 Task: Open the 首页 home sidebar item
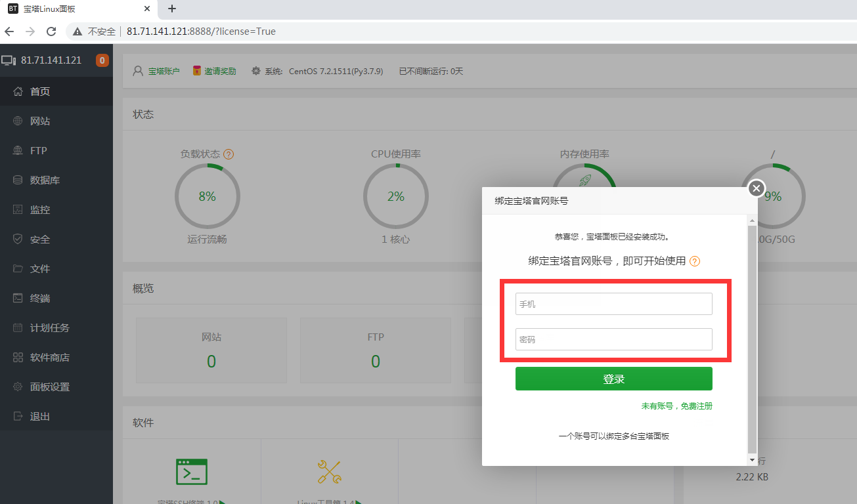click(56, 91)
